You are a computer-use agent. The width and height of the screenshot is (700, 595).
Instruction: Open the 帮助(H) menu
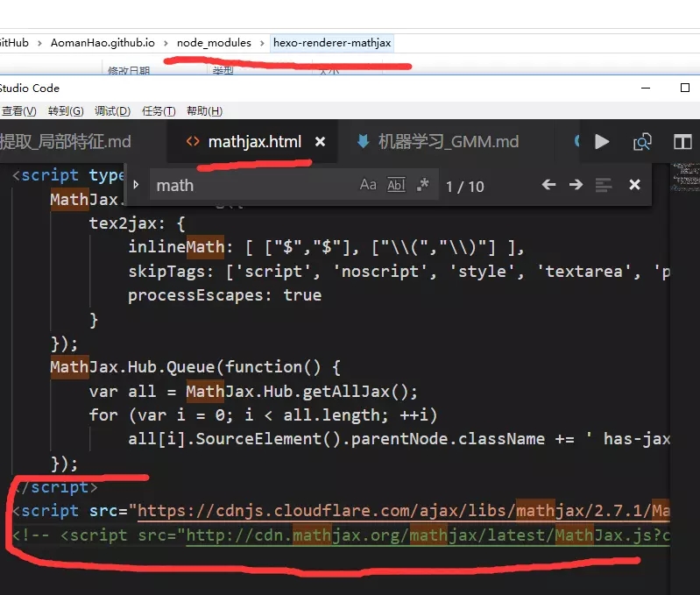pyautogui.click(x=204, y=110)
